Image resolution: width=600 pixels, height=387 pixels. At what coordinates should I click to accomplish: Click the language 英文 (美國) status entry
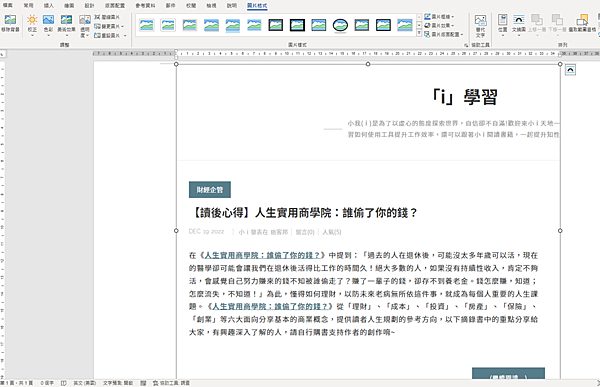click(x=85, y=383)
